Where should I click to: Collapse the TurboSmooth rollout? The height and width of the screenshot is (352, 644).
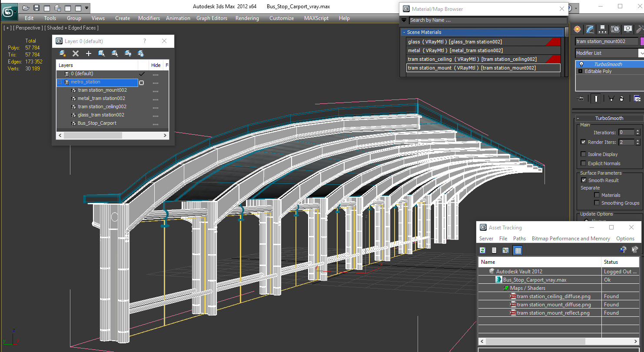click(x=578, y=118)
